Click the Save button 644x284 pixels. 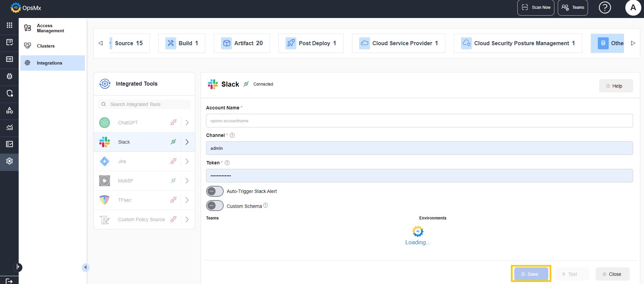pos(531,274)
